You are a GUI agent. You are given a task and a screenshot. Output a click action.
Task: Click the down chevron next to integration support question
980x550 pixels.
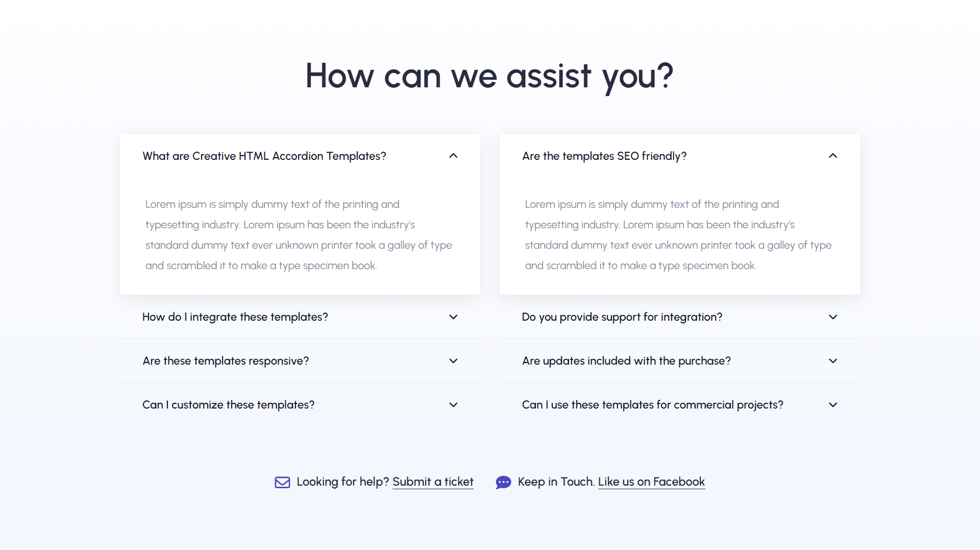point(832,317)
